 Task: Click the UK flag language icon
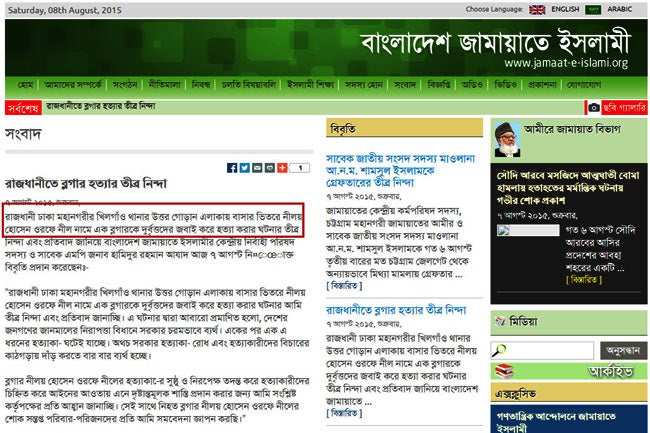tap(537, 10)
